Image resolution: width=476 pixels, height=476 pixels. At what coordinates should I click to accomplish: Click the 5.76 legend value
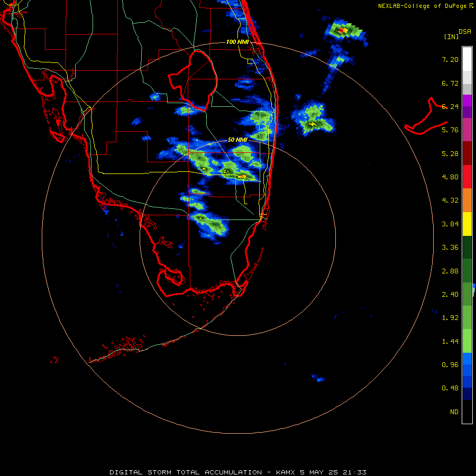450,130
